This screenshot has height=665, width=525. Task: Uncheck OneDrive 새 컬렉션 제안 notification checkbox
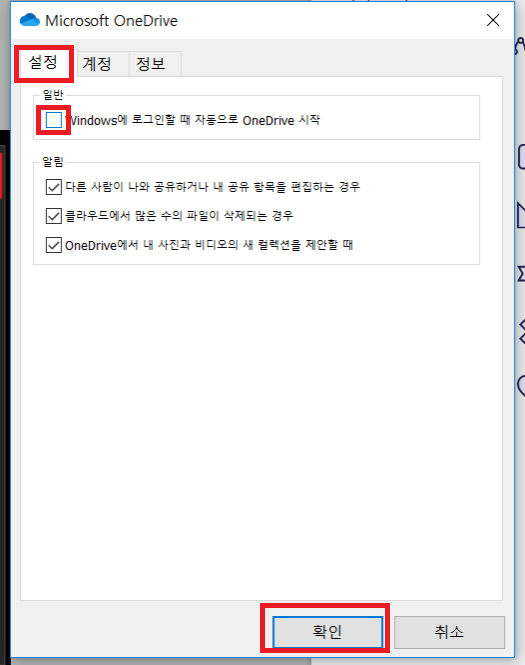pos(53,245)
